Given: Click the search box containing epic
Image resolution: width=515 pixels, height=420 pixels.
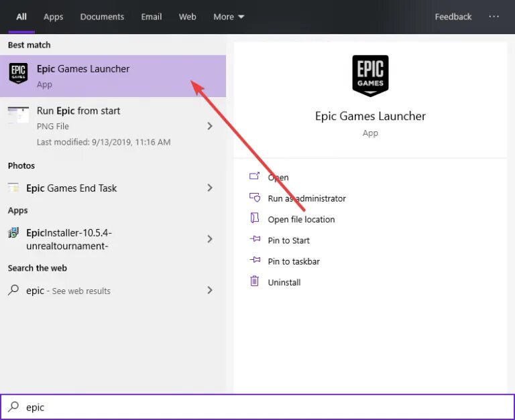Looking at the screenshot, I should click(257, 407).
